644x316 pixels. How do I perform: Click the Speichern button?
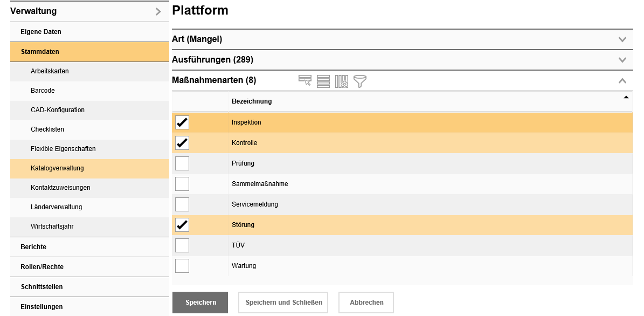(x=200, y=303)
